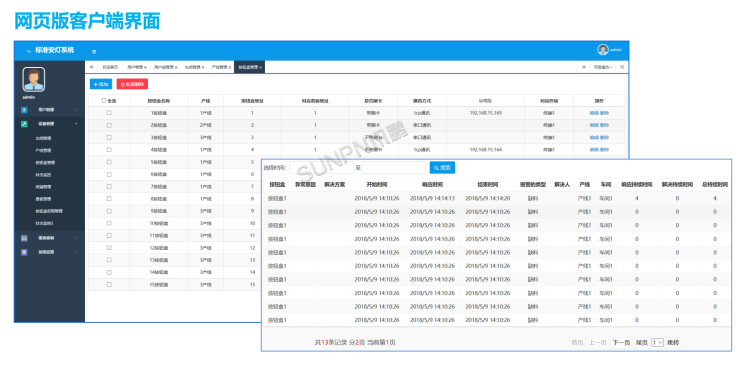The height and width of the screenshot is (368, 750).
Task: Click the wrench device management icon
Action: click(24, 124)
